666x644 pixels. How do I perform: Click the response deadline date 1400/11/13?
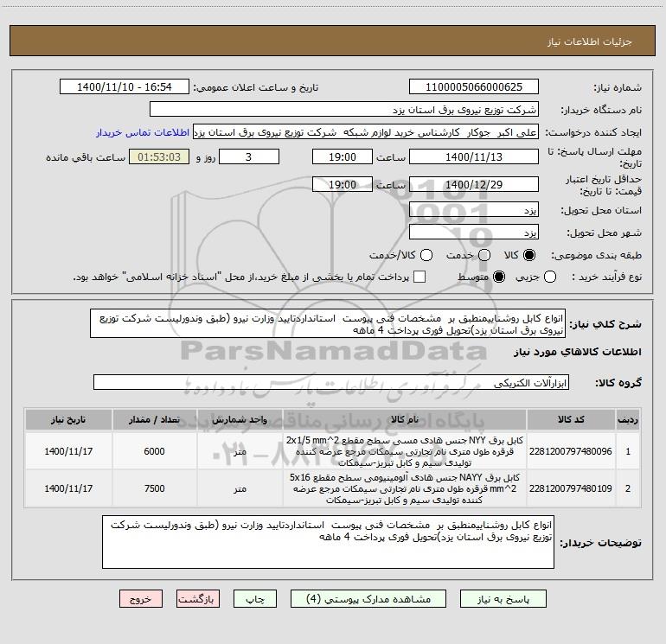(x=474, y=157)
